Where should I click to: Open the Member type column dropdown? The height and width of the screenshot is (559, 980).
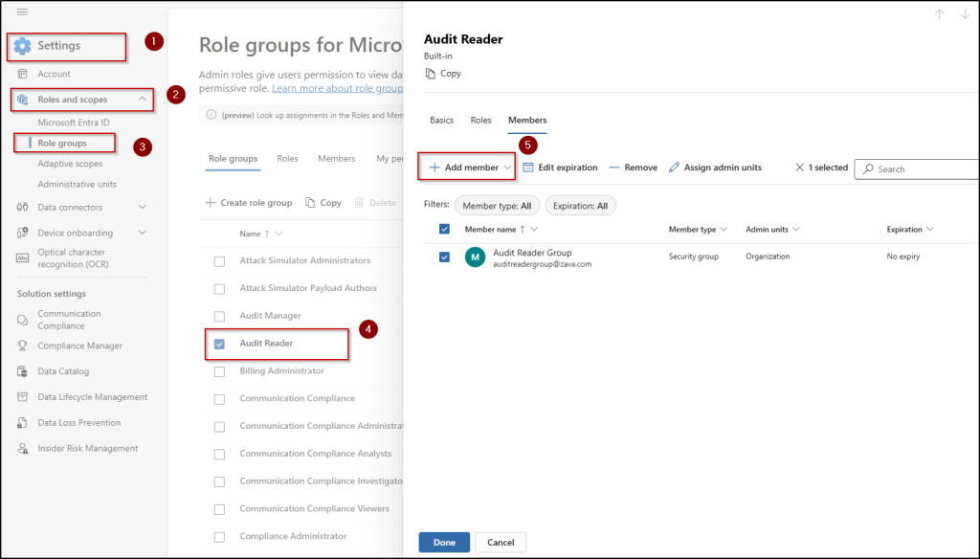click(x=724, y=230)
